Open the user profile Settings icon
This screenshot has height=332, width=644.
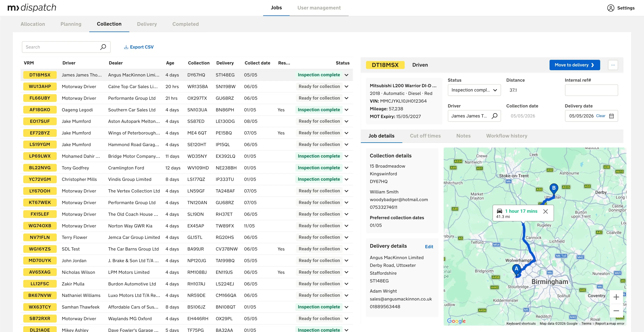(611, 8)
